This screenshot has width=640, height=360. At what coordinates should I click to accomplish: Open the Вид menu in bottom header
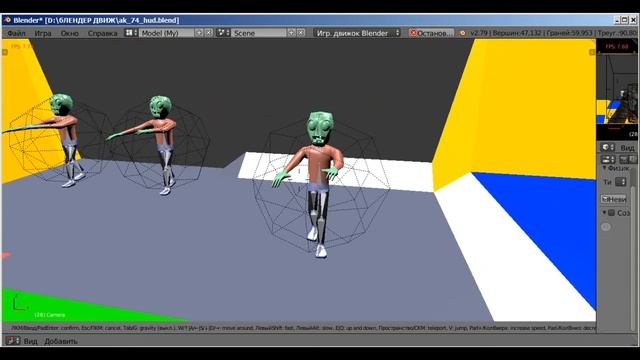[30, 341]
